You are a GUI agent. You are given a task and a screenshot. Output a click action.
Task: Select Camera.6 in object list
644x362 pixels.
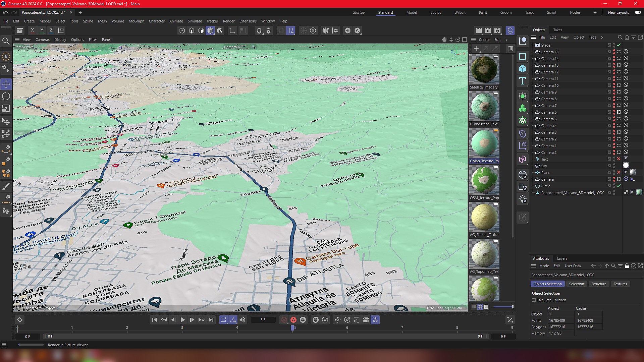tap(549, 112)
